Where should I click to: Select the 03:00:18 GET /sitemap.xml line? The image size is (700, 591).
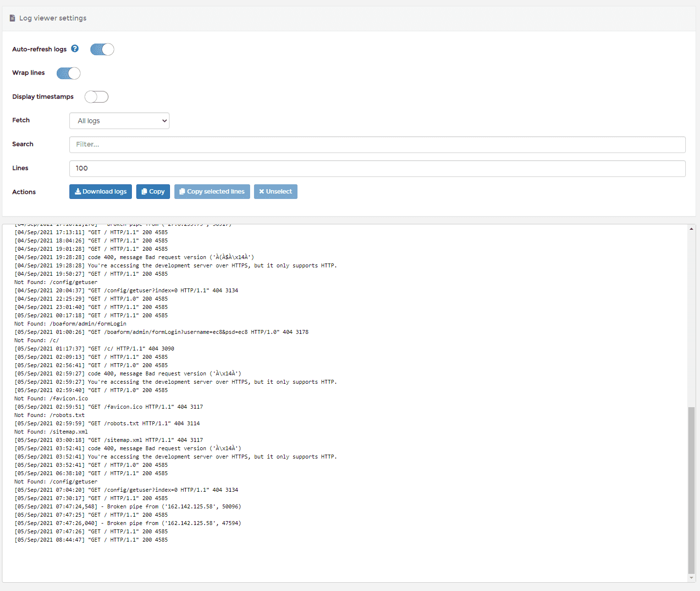pos(108,440)
